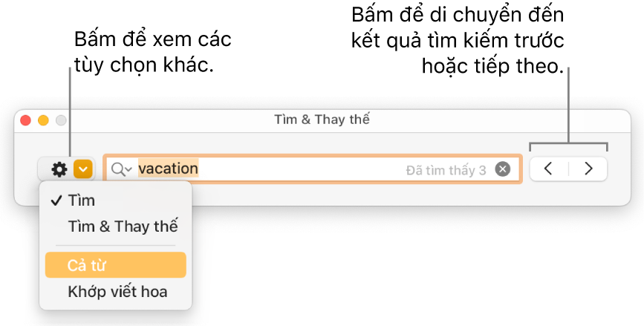Select the checked "Tìm" menu option
The width and height of the screenshot is (644, 326).
coord(82,201)
